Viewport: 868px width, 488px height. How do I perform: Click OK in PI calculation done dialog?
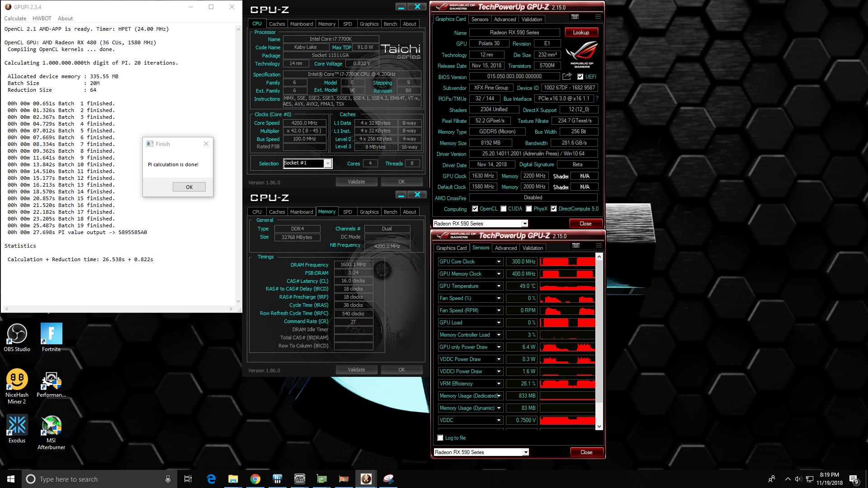point(189,187)
